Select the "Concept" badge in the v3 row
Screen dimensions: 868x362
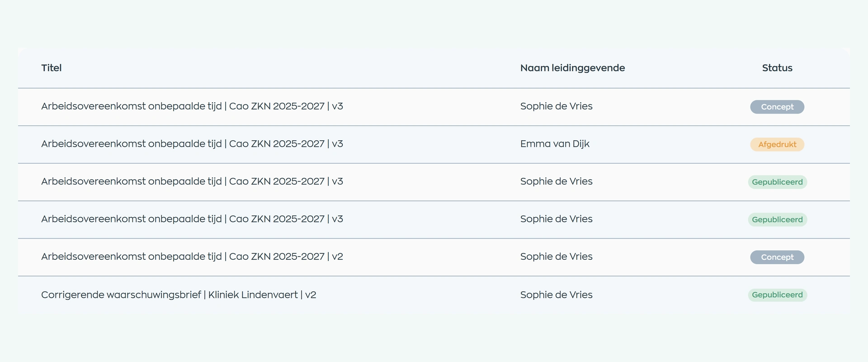click(777, 107)
